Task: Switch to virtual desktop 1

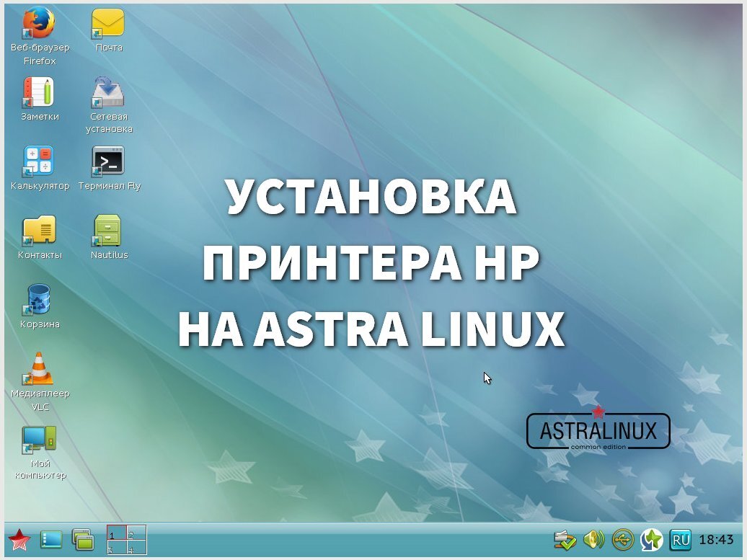Action: pos(117,533)
